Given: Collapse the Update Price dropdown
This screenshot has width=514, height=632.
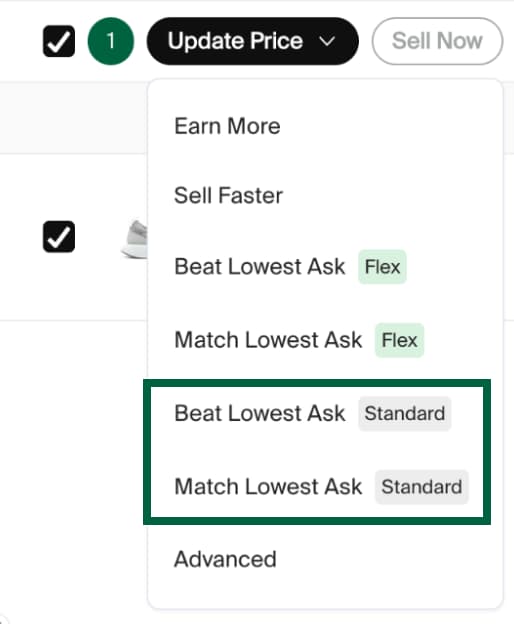Looking at the screenshot, I should pos(252,41).
